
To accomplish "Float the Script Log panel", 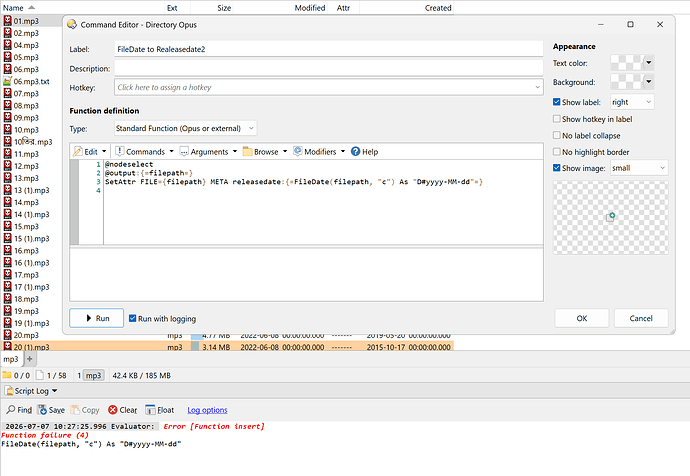I will [x=160, y=410].
